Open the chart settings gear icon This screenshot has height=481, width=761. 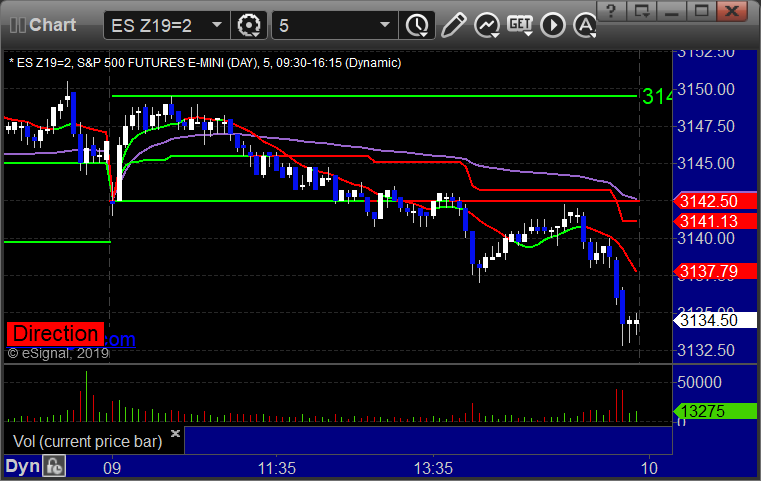pyautogui.click(x=248, y=25)
